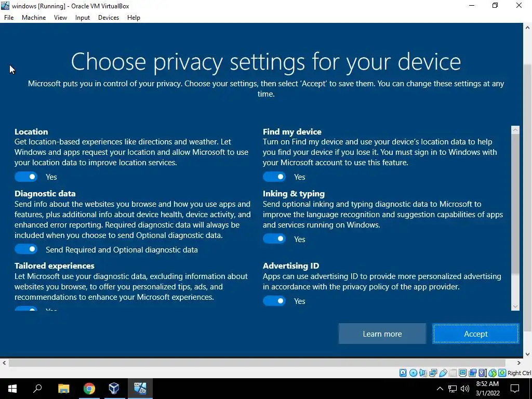Open the Input menu
Screen dimensions: 532x399
83,18
